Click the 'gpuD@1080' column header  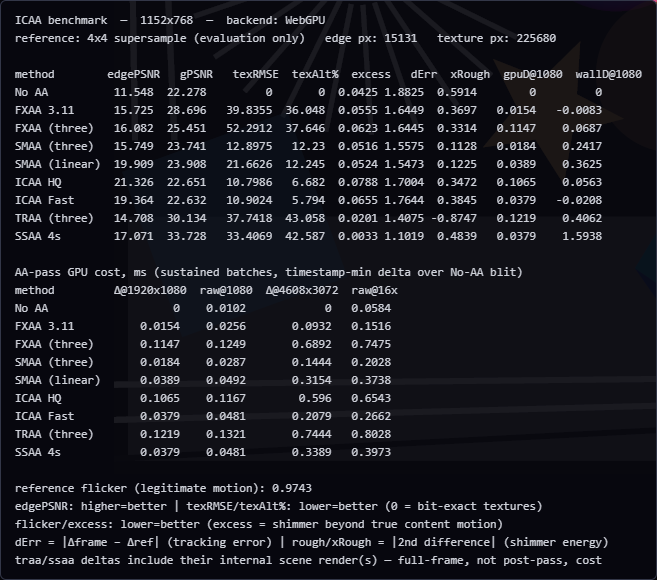pyautogui.click(x=533, y=74)
